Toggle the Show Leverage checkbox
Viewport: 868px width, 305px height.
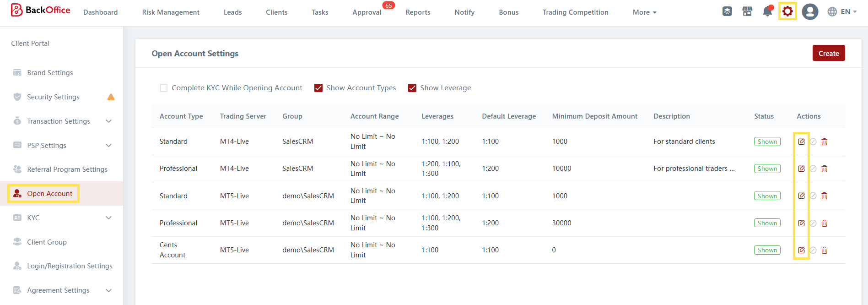click(x=412, y=88)
